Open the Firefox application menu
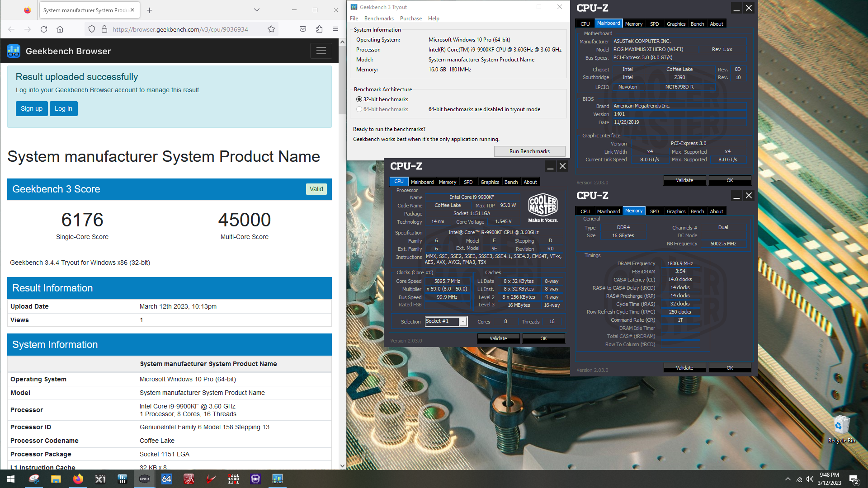Image resolution: width=868 pixels, height=488 pixels. (335, 29)
